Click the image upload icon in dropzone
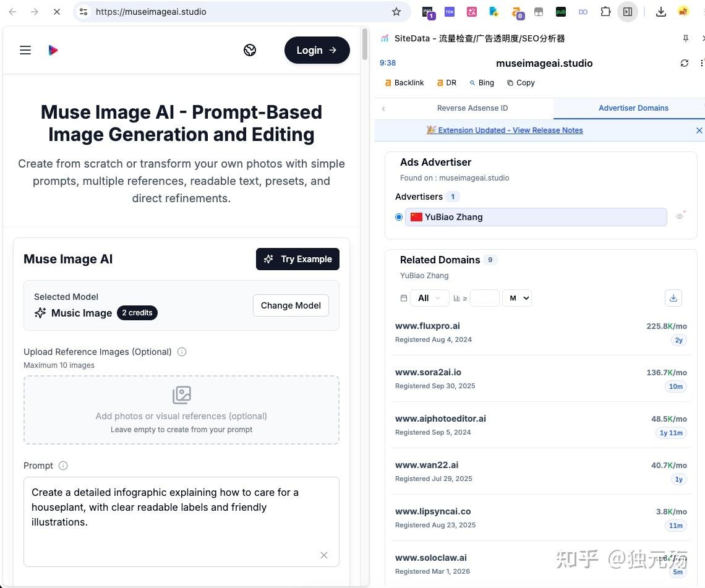The image size is (705, 588). pos(182,395)
